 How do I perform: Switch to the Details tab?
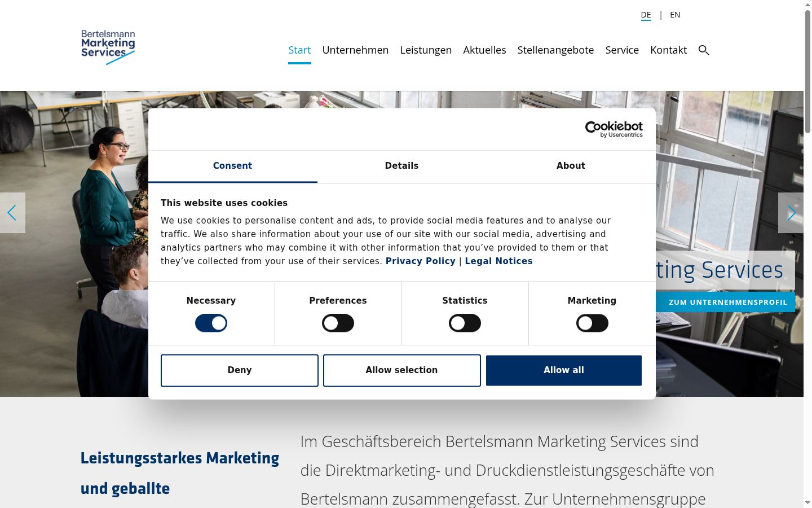click(x=401, y=166)
